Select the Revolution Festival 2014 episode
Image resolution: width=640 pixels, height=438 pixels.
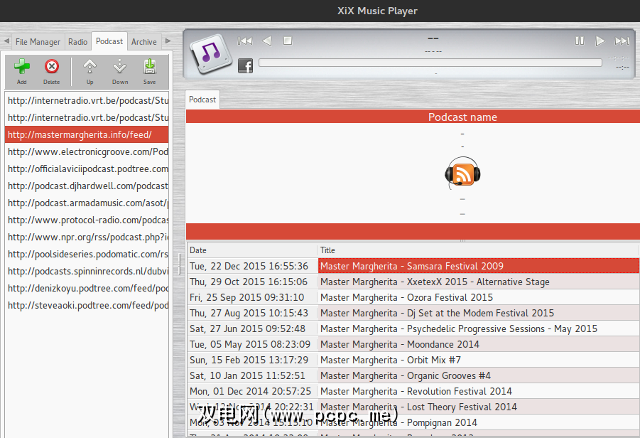(x=478, y=391)
